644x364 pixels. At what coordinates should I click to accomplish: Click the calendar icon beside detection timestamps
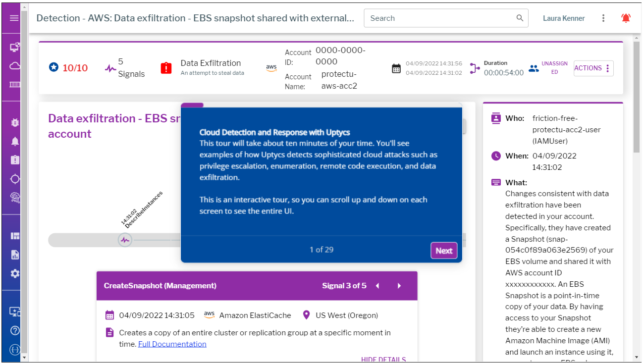[396, 69]
